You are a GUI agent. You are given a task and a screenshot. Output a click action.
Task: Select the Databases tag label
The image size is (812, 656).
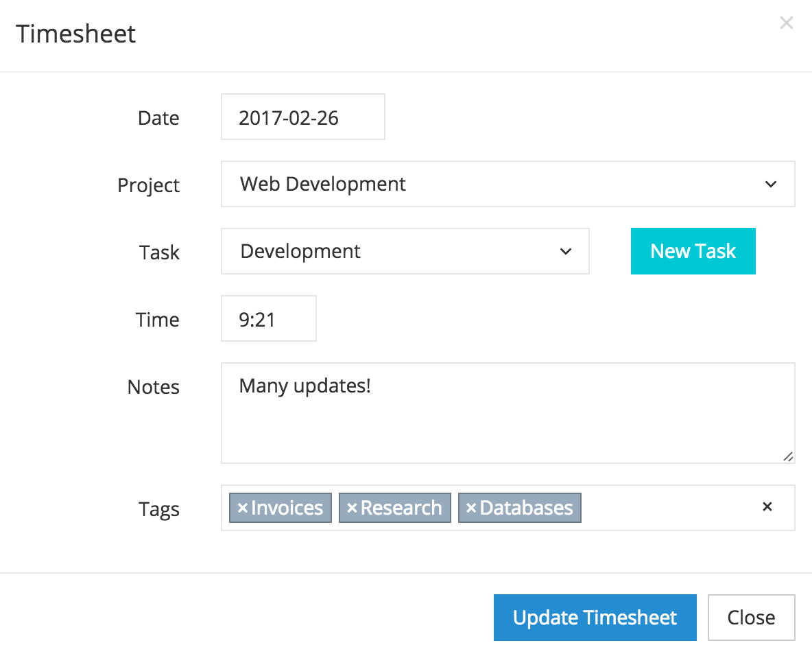tap(526, 508)
